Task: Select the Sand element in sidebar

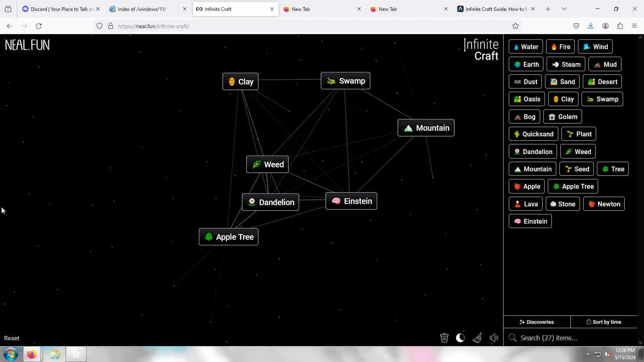Action: (x=562, y=82)
